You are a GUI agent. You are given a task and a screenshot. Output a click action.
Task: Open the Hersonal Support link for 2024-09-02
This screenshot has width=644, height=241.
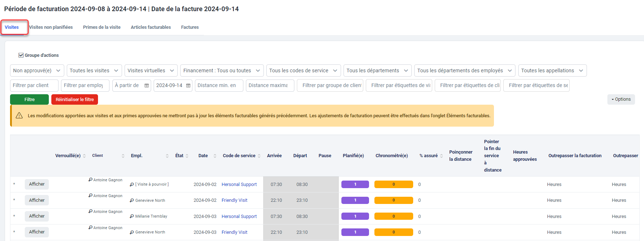[239, 185]
